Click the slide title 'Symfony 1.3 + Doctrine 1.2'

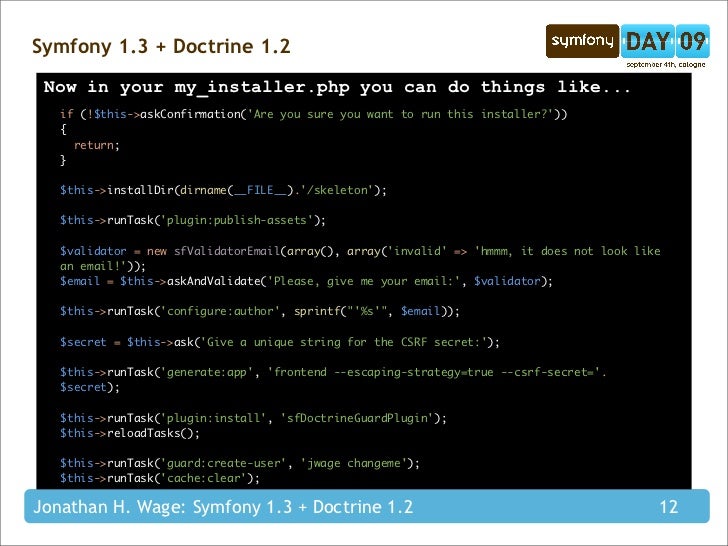(161, 46)
